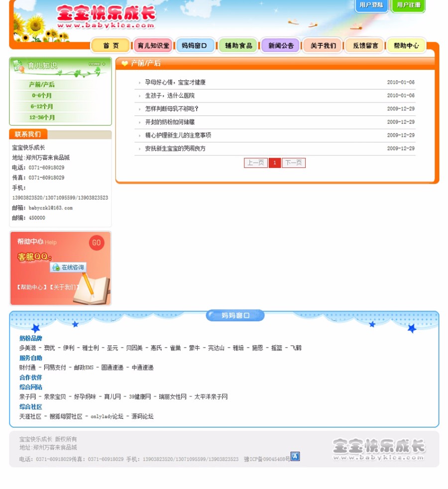Open the 天涯社区 community link
448x489 pixels.
30,416
